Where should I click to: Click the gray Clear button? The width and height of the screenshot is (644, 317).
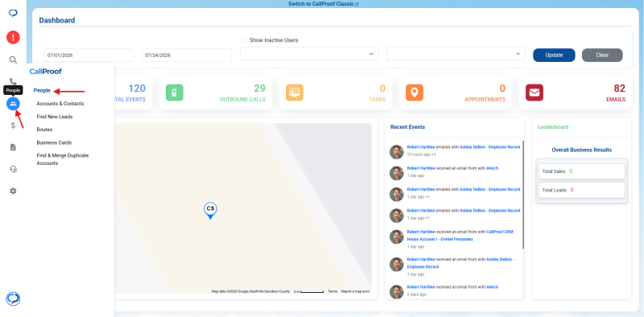602,55
